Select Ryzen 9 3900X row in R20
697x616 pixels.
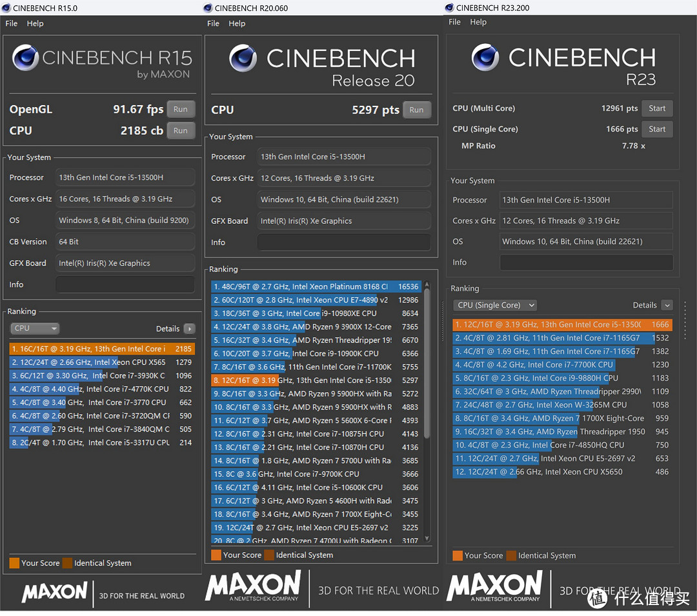pyautogui.click(x=316, y=327)
